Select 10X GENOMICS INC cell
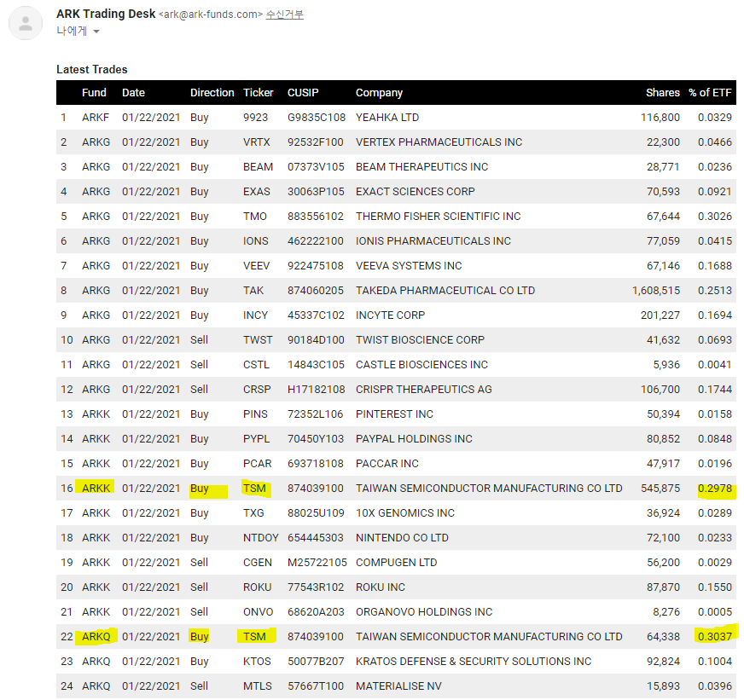Image resolution: width=744 pixels, height=700 pixels. [405, 512]
